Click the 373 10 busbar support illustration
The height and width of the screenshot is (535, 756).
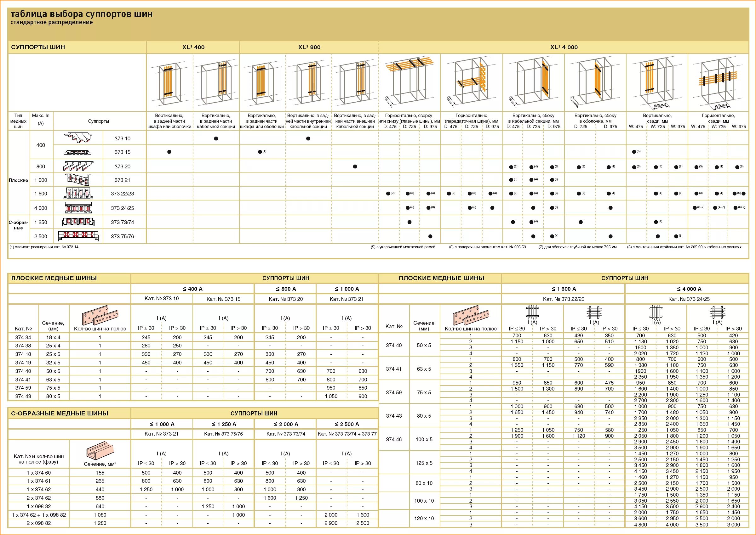tap(78, 138)
